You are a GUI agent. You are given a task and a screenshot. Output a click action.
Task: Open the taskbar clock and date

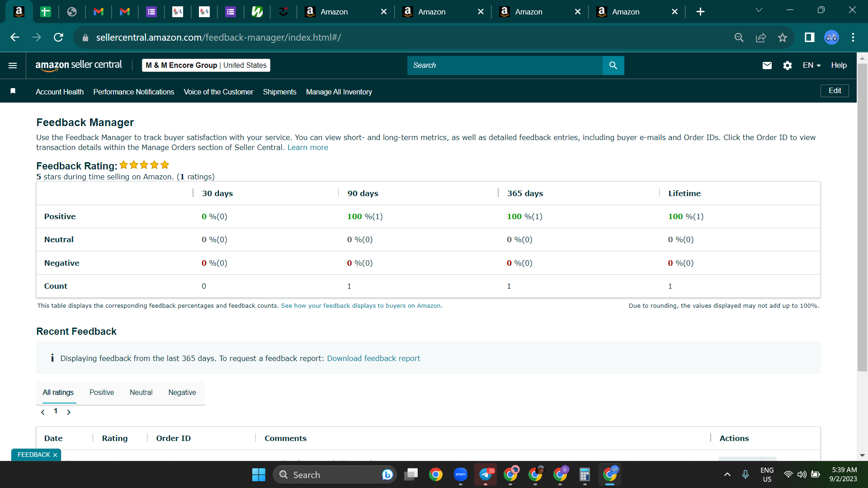(844, 474)
